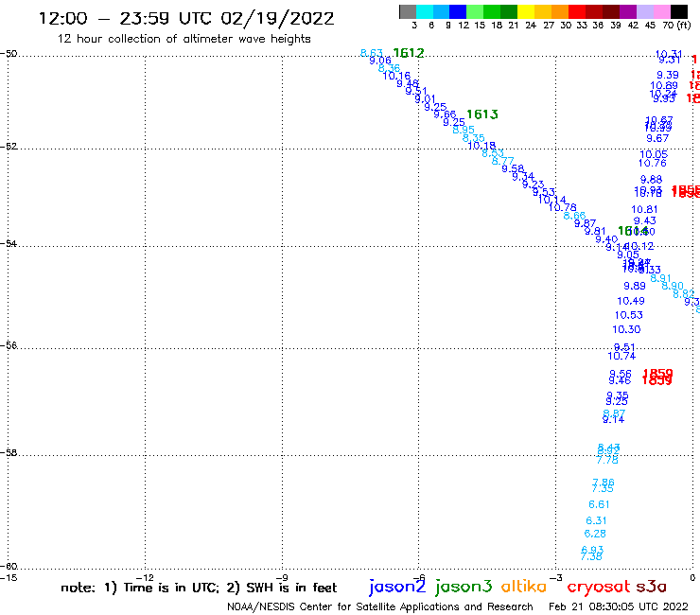The image size is (700, 615).
Task: Click the 10.74 wave height value
Action: (621, 356)
